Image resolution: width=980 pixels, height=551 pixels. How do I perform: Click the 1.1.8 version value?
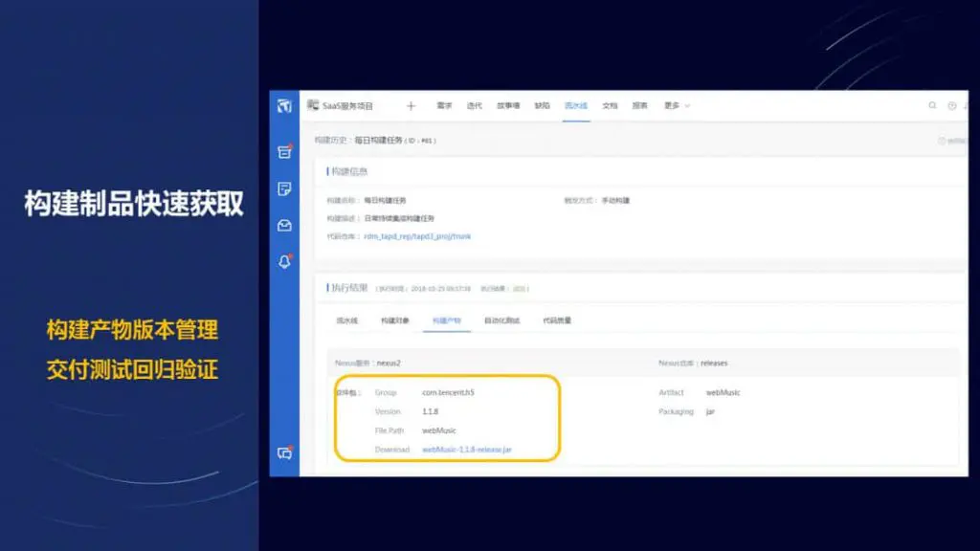coord(430,411)
